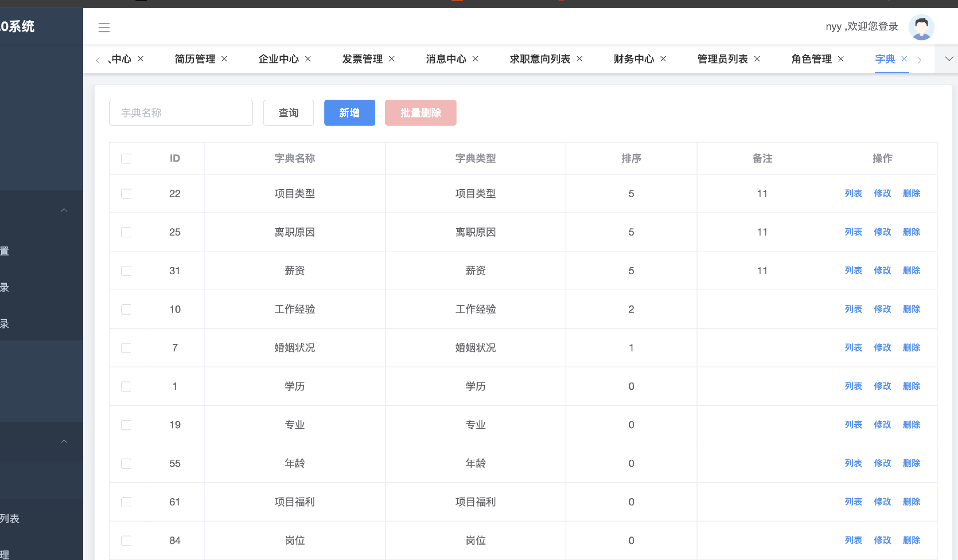958x560 pixels.
Task: Switch to the 角色管理 tab
Action: click(x=811, y=59)
